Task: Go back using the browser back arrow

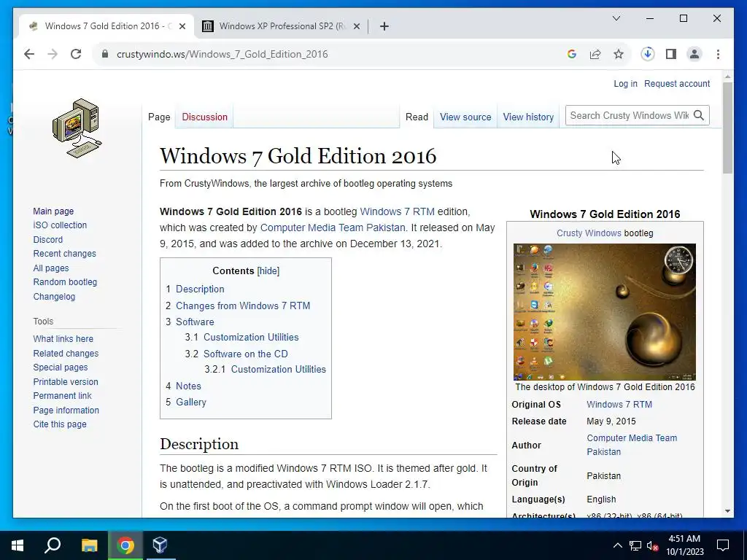Action: tap(29, 54)
